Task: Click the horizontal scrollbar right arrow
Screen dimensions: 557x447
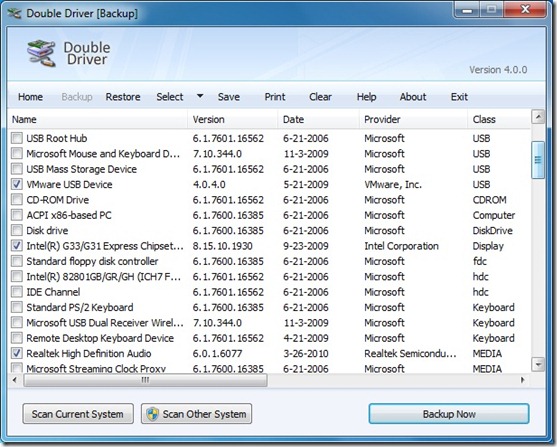Action: [x=523, y=380]
